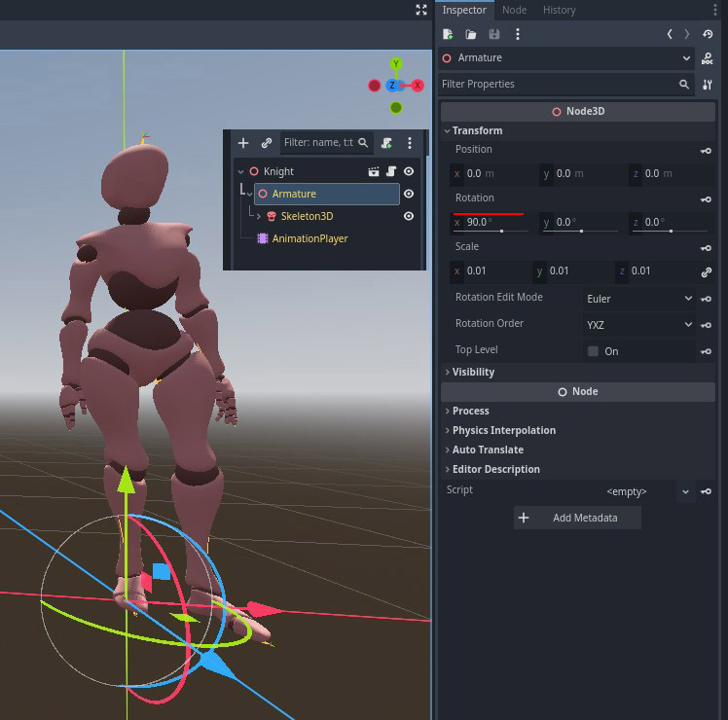Open the Rotation Order YXZ dropdown
Screen dimensions: 728x720
pyautogui.click(x=638, y=324)
